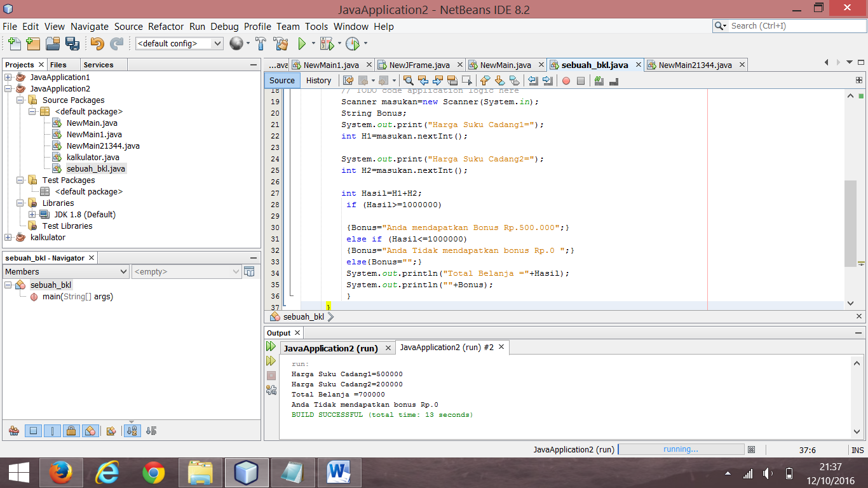Click the Shift Line Left icon

click(x=532, y=81)
